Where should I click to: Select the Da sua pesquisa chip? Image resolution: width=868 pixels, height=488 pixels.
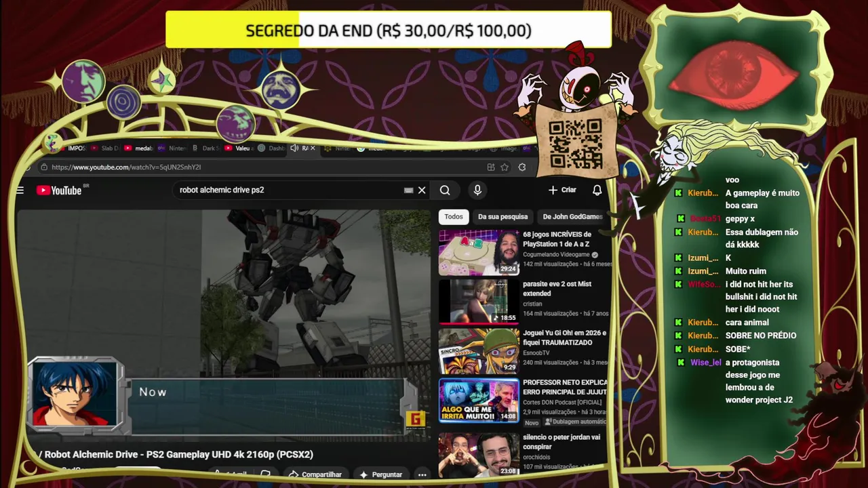502,217
